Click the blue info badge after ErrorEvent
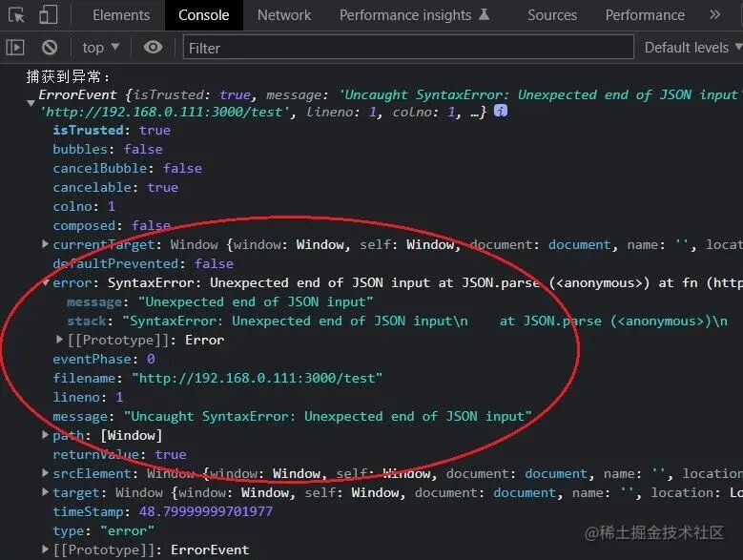 [x=501, y=111]
